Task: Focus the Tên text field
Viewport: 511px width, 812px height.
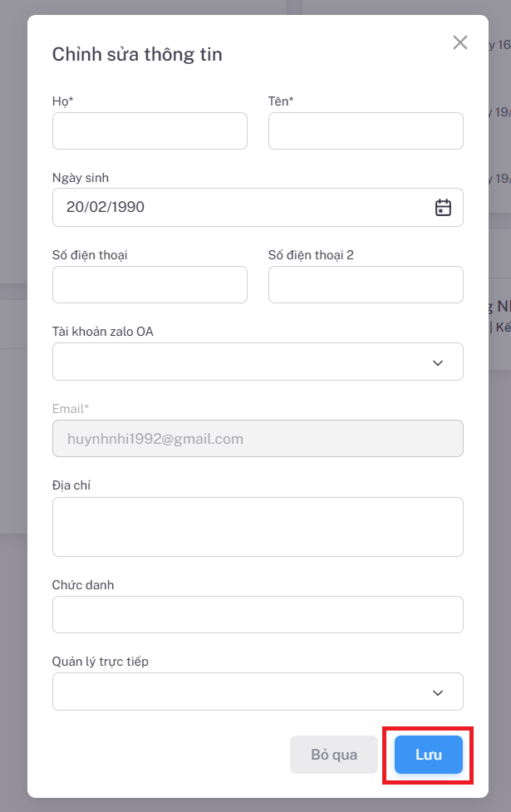Action: [366, 131]
